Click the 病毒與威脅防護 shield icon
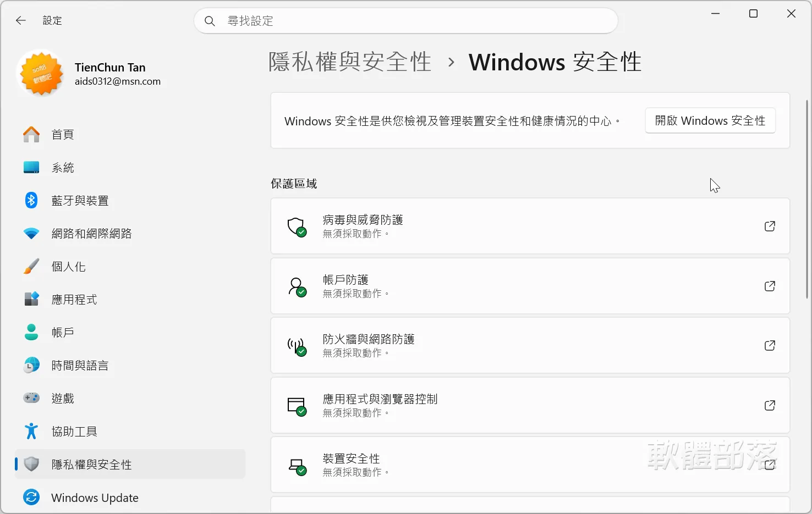 point(297,226)
